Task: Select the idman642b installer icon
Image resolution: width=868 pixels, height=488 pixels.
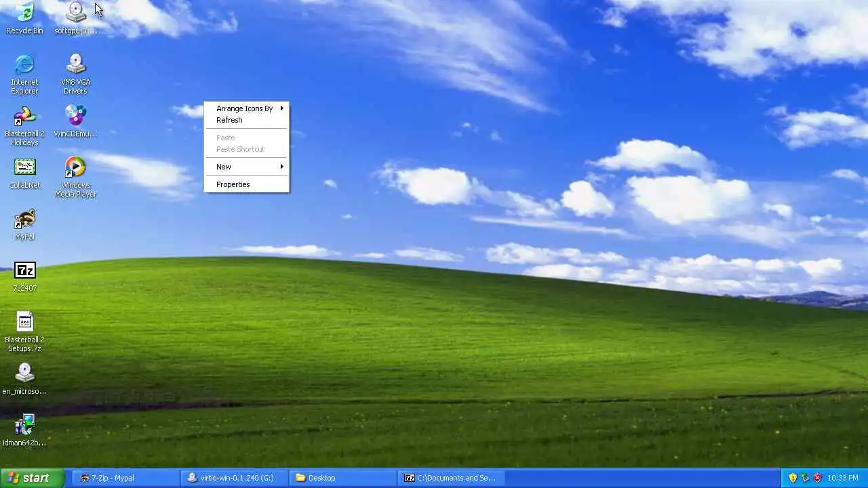Action: [24, 430]
